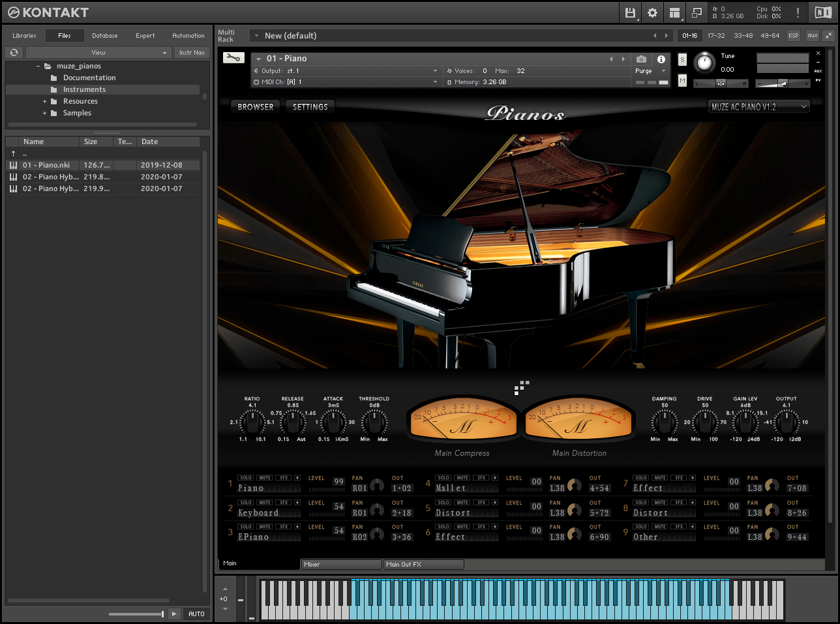Click the pan center icon under Tune
Screen dimensions: 840x624
point(721,83)
